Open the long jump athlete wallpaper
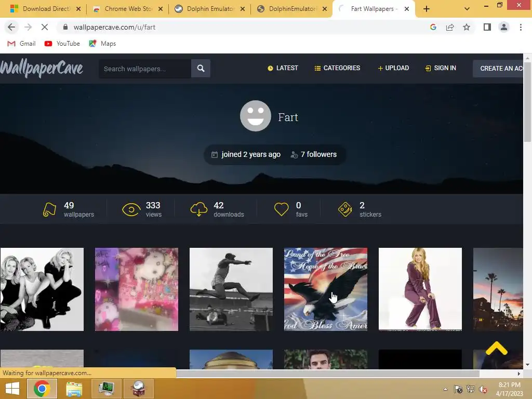This screenshot has width=532, height=399. 231,289
